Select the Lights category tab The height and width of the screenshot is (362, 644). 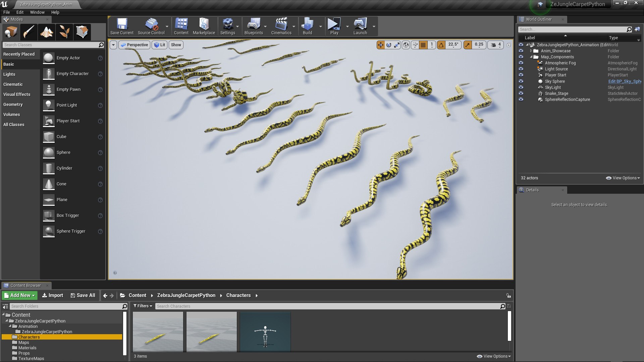pos(20,74)
